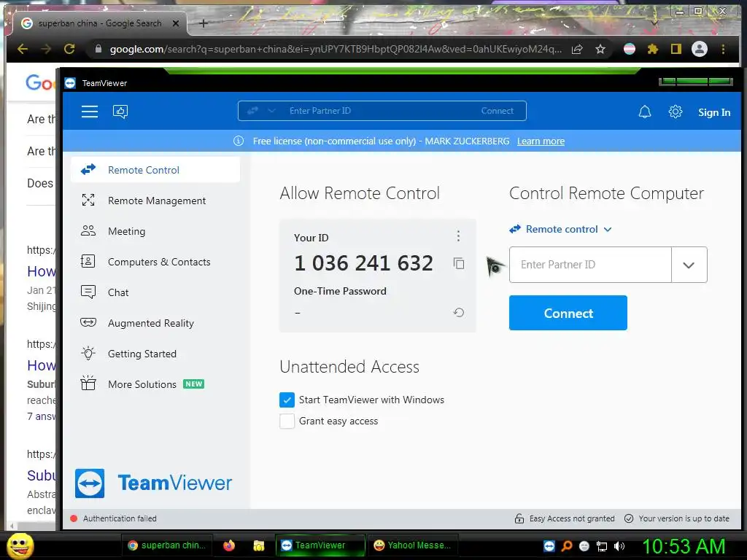Expand the Remote control mode dropdown
747x560 pixels.
click(x=561, y=229)
